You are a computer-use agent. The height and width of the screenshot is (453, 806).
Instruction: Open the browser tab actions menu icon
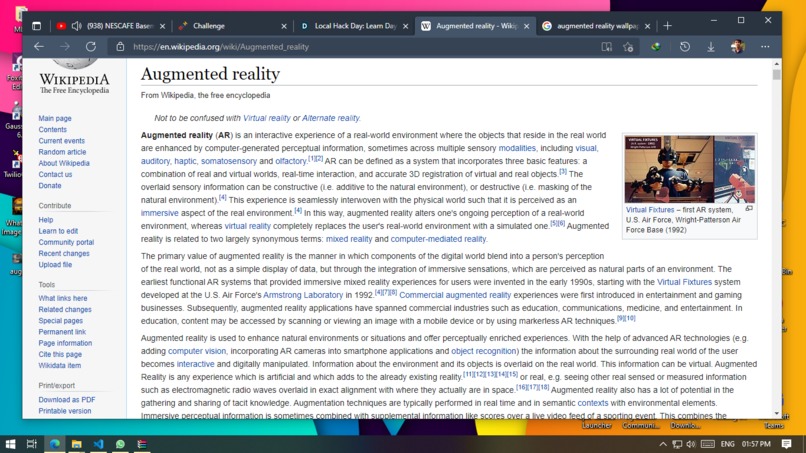pyautogui.click(x=36, y=26)
